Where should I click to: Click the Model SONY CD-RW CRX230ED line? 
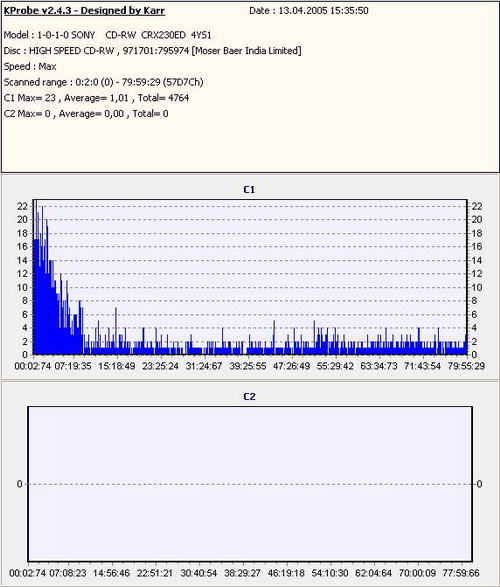(107, 35)
